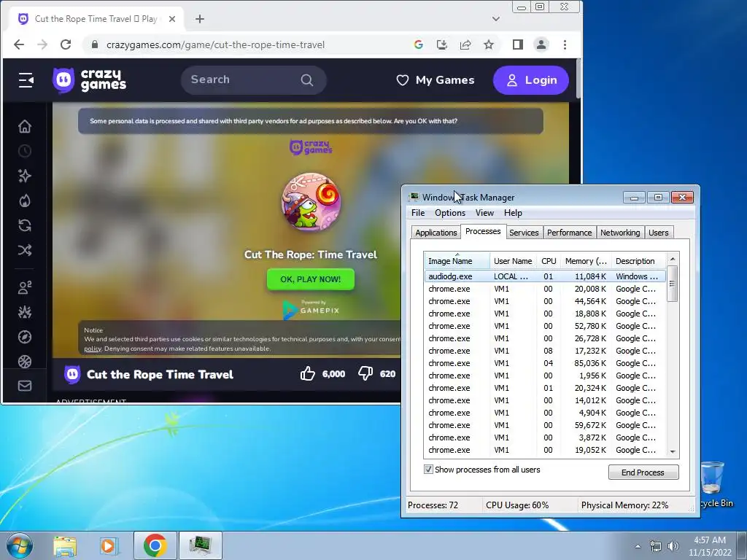Image resolution: width=747 pixels, height=560 pixels.
Task: Sort processes by User Name column header
Action: pyautogui.click(x=513, y=261)
